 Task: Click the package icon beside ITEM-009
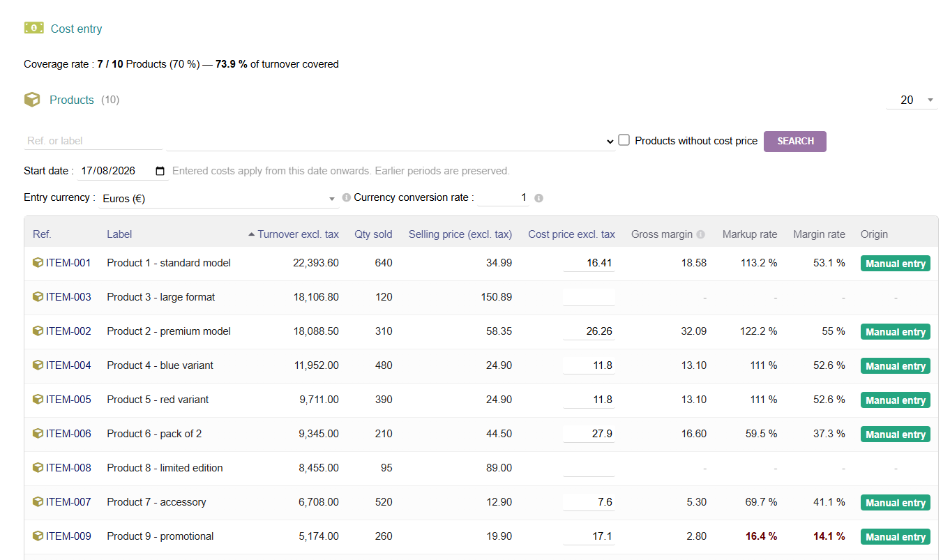[38, 536]
